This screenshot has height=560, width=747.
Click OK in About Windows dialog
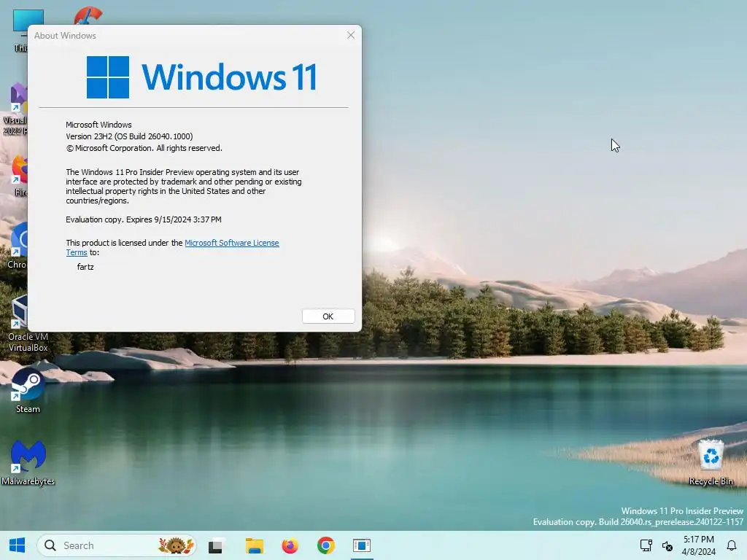point(328,316)
